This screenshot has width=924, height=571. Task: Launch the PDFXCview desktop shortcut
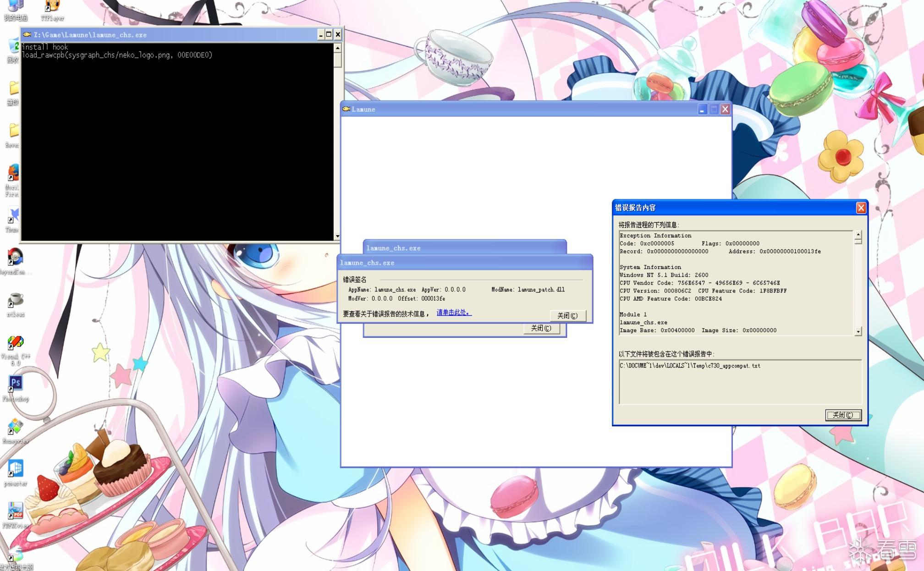pyautogui.click(x=16, y=511)
